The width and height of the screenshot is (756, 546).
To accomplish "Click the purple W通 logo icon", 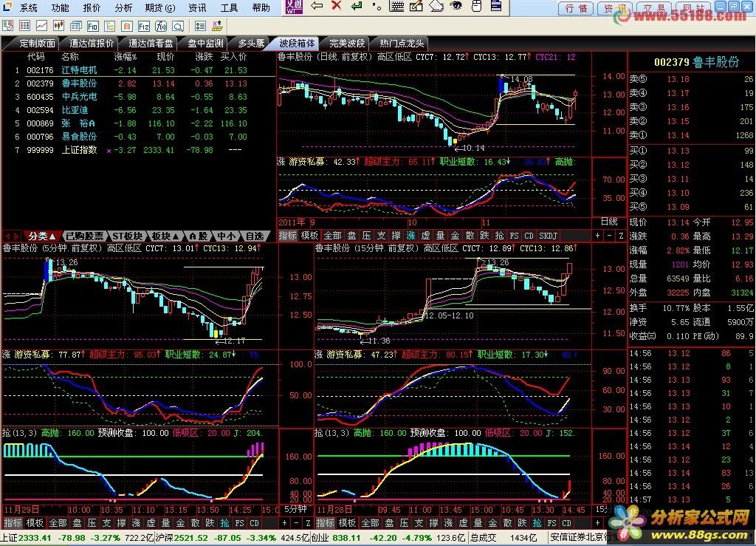I will tap(294, 6).
